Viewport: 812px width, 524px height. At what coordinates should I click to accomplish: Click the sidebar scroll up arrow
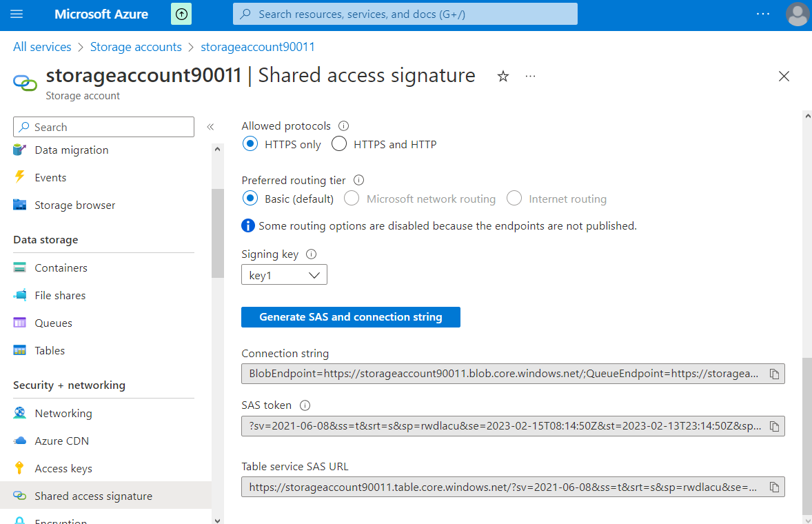click(218, 149)
